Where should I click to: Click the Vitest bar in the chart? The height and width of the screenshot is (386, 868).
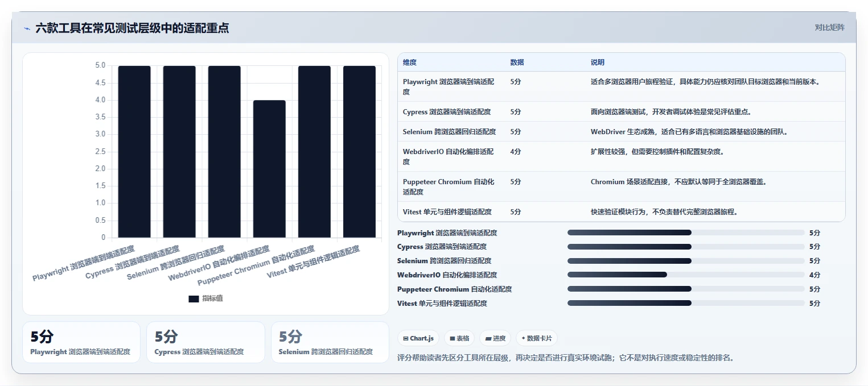point(359,152)
